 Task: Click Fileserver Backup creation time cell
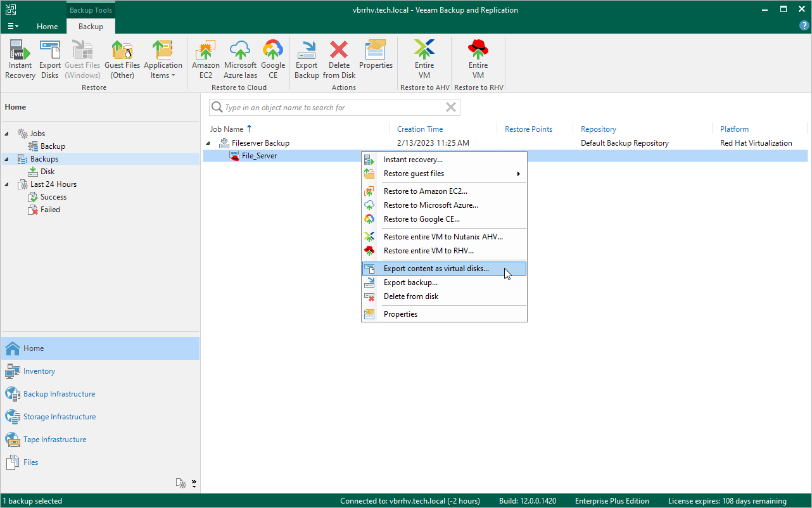(x=433, y=143)
